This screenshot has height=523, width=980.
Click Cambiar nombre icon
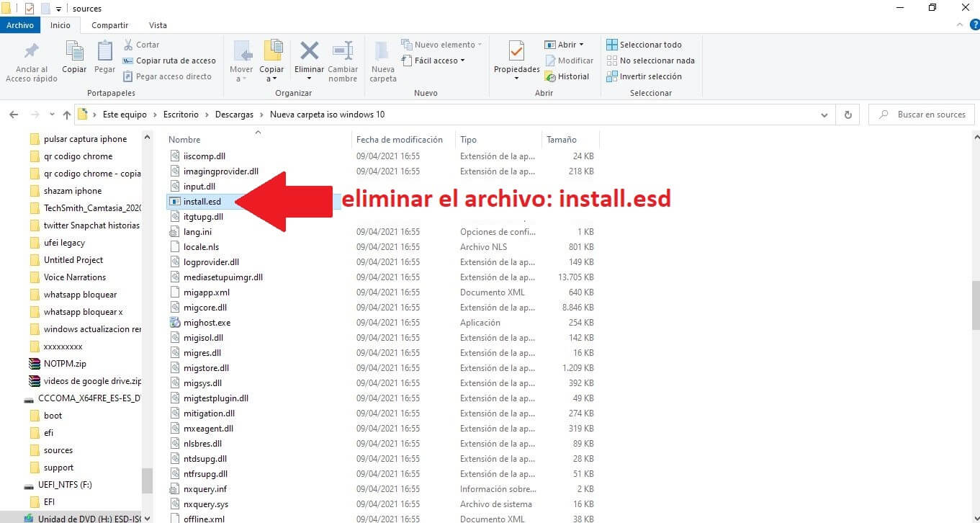click(343, 51)
